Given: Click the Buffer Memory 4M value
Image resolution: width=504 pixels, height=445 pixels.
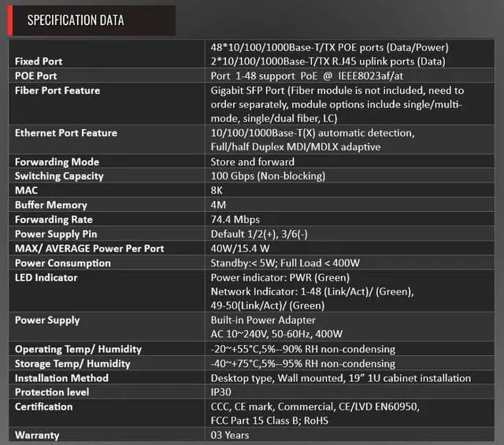Looking at the screenshot, I should click(220, 205).
